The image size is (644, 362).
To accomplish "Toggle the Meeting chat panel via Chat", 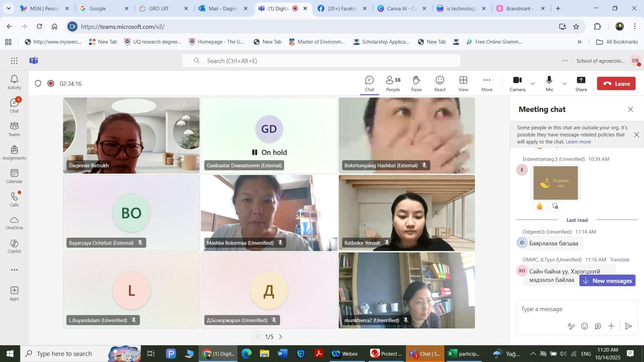I will tap(369, 84).
